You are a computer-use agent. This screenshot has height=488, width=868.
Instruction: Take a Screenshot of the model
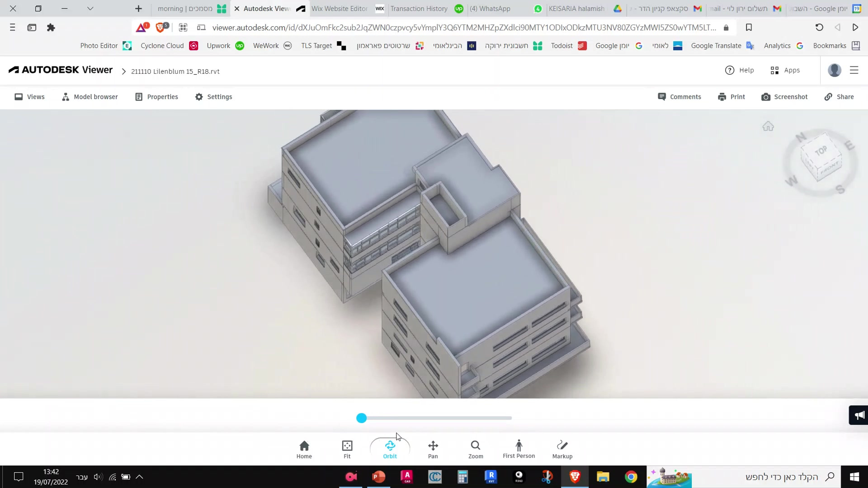(784, 97)
